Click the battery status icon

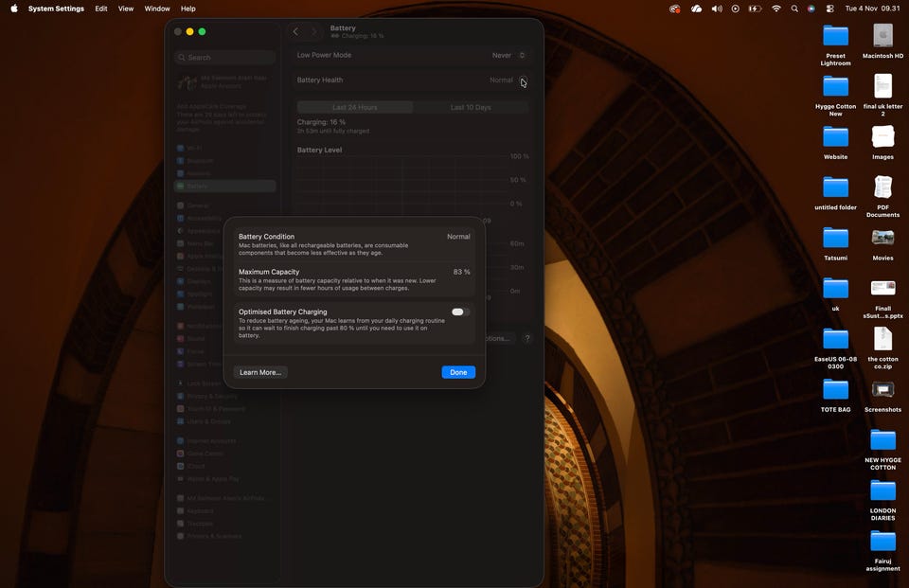pyautogui.click(x=755, y=9)
